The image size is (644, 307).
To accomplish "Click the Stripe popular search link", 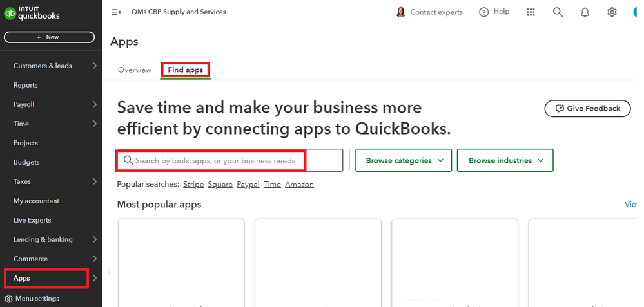I will click(x=193, y=185).
